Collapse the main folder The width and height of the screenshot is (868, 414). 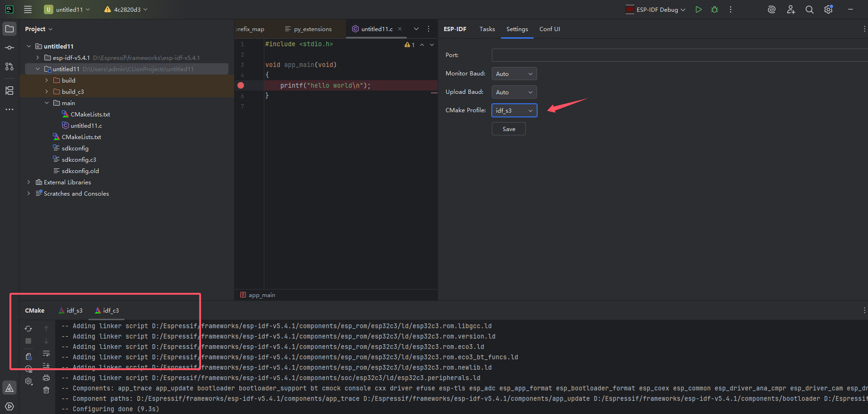(x=47, y=103)
